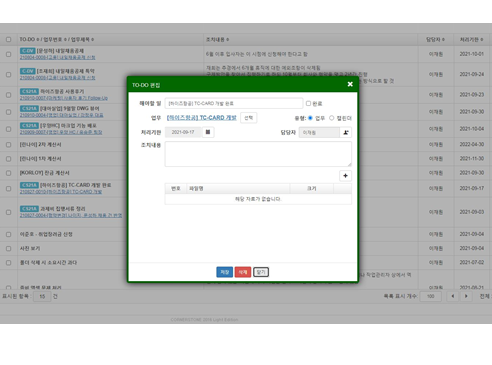Image resolution: width=492 pixels, height=365 pixels.
Task: Add an attachment with the plus icon
Action: tap(345, 176)
